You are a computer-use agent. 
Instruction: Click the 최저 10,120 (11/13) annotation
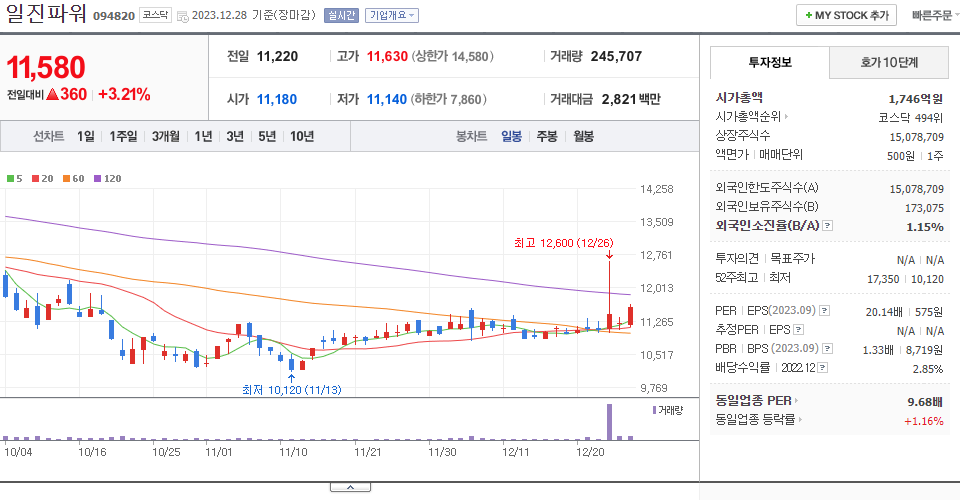291,390
